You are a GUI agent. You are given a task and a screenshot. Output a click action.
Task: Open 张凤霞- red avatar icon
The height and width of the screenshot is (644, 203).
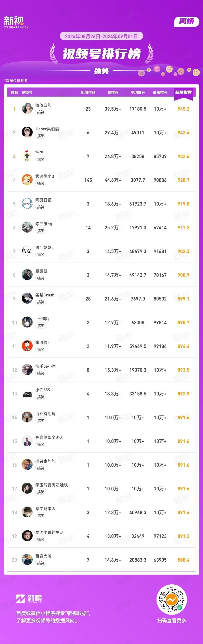(27, 346)
